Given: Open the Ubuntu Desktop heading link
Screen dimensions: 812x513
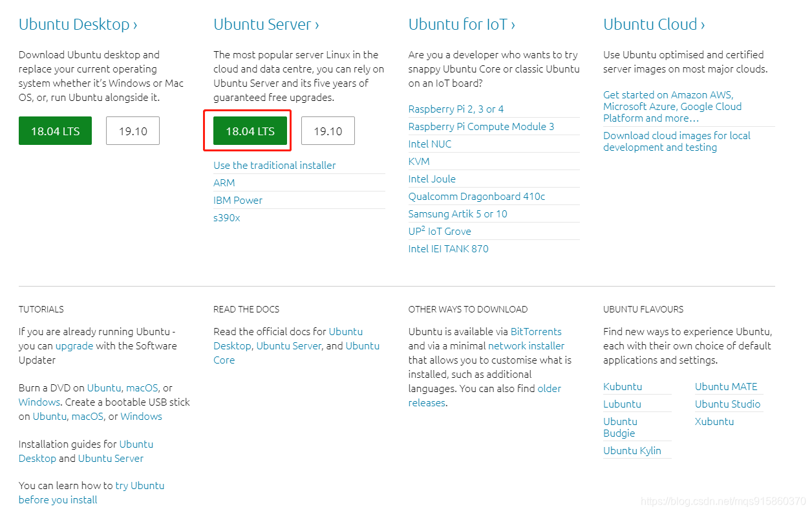Looking at the screenshot, I should pos(78,25).
